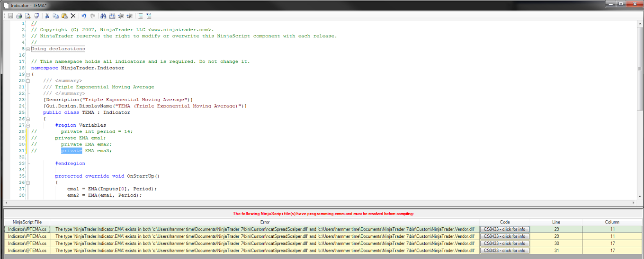Click horizontal scrollbar left arrow

point(6,202)
